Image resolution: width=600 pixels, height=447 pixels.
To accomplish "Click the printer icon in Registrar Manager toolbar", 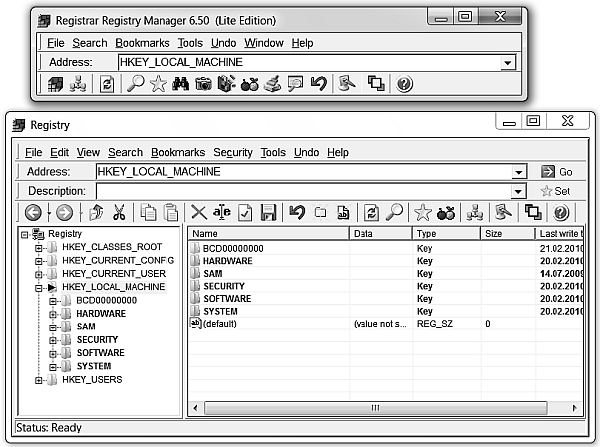I will point(272,84).
